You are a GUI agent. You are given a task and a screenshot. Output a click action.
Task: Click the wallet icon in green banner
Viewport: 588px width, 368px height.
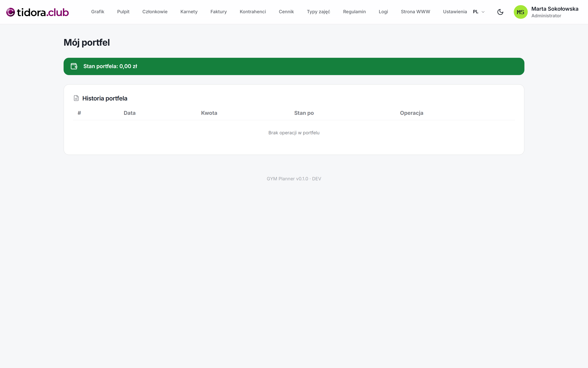pyautogui.click(x=74, y=66)
